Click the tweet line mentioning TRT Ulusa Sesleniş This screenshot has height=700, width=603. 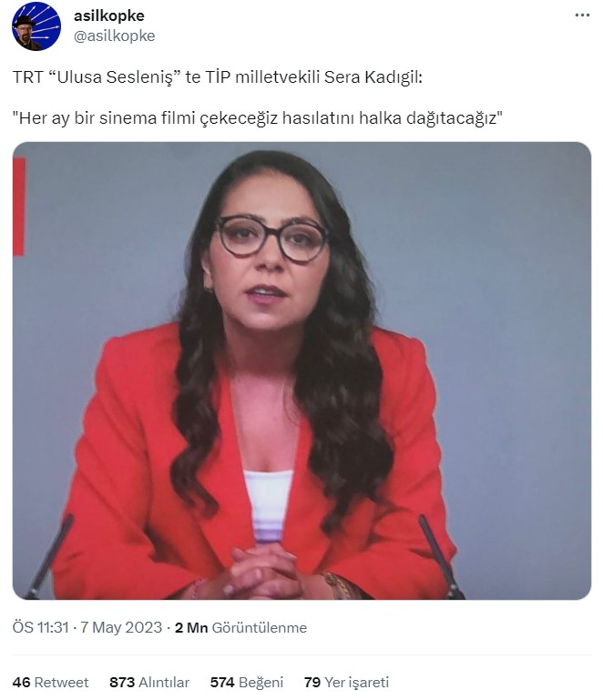[217, 77]
